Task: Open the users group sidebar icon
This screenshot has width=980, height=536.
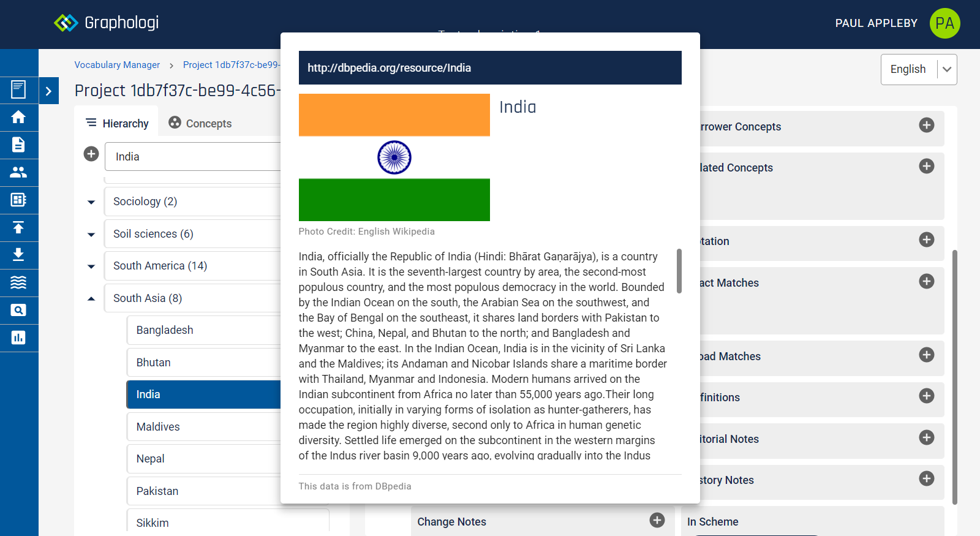Action: (x=18, y=172)
